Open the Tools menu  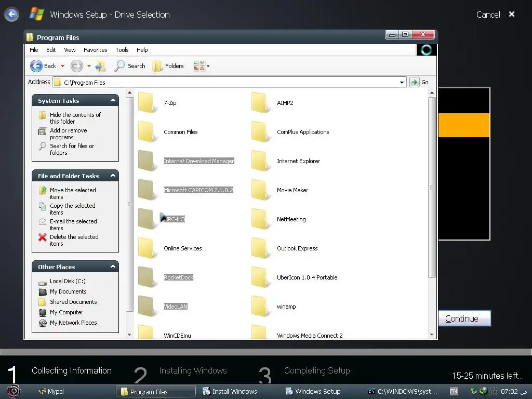pos(122,50)
